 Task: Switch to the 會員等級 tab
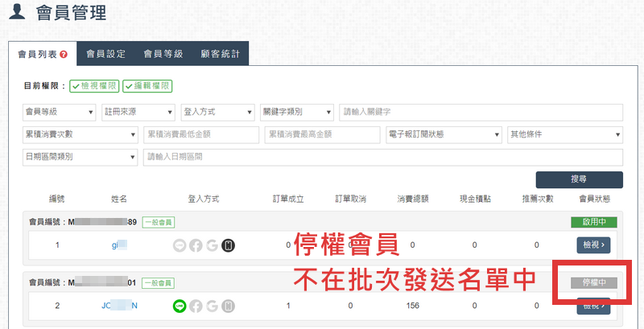163,54
